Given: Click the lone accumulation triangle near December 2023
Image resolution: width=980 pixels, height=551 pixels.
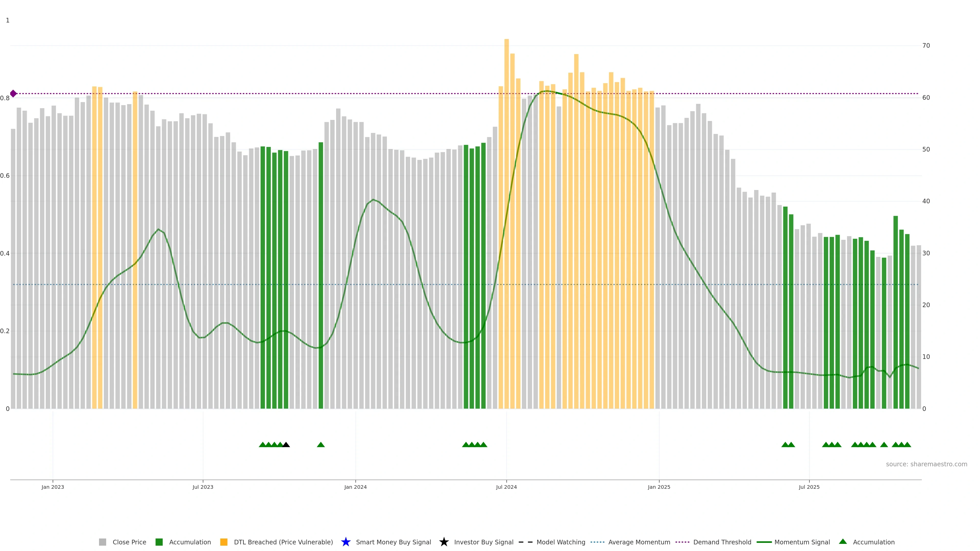Looking at the screenshot, I should (321, 445).
